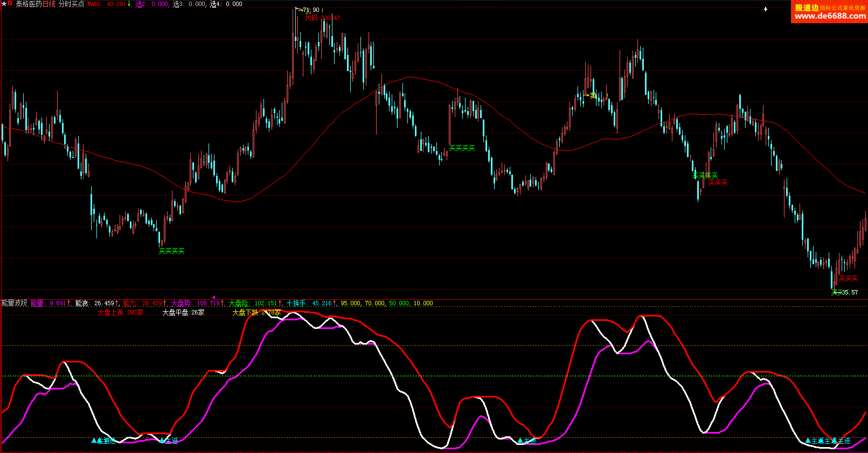This screenshot has width=868, height=453.
Task: Click the 大盘上涨:390家 label
Action: [x=120, y=312]
